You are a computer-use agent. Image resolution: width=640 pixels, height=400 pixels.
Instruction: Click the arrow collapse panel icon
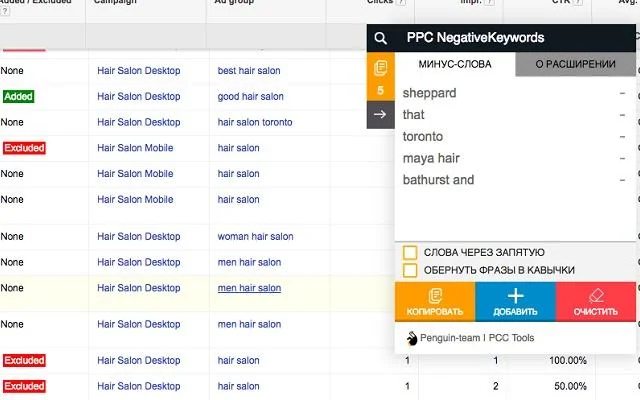tap(380, 115)
